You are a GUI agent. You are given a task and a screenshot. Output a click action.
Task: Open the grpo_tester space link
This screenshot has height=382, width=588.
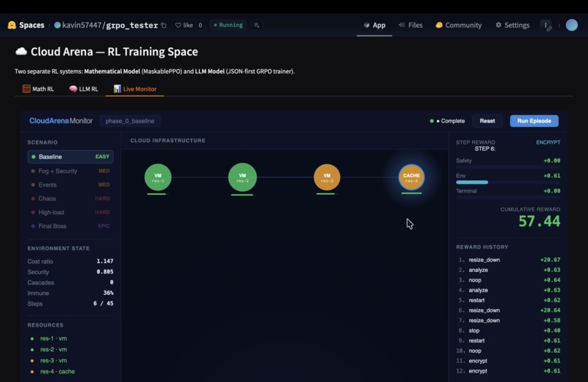(x=131, y=25)
